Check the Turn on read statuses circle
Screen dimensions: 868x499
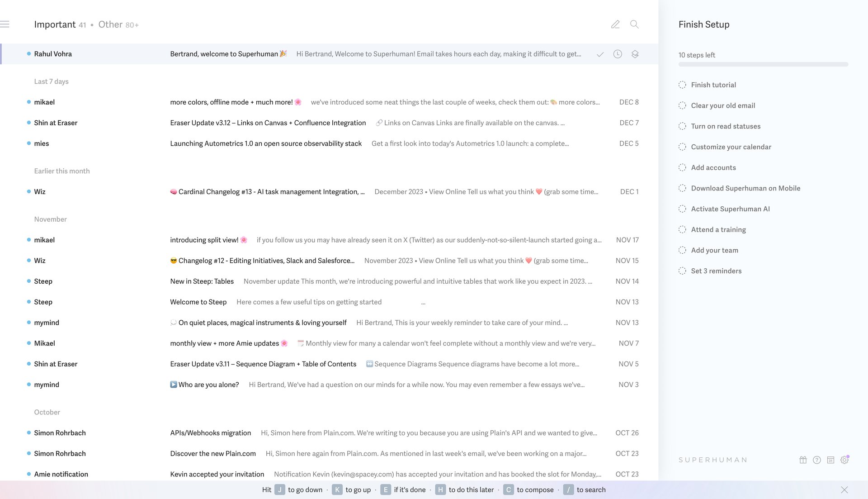682,126
